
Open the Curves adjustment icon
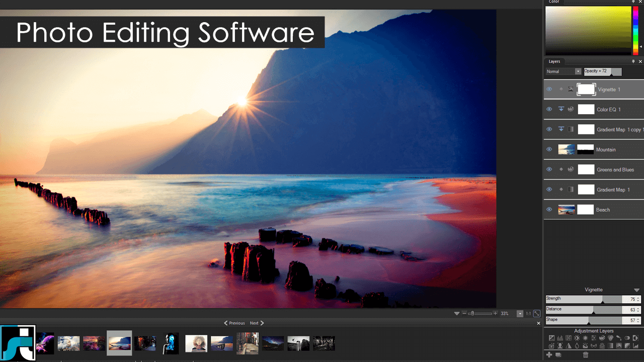[568, 338]
